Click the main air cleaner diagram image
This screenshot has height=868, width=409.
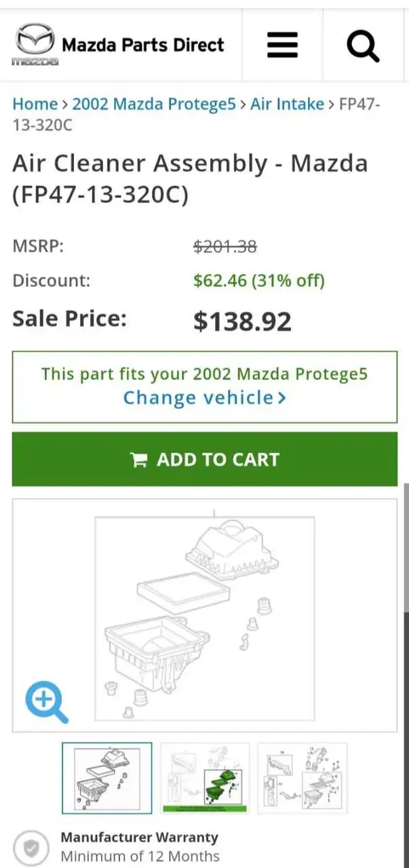click(204, 616)
